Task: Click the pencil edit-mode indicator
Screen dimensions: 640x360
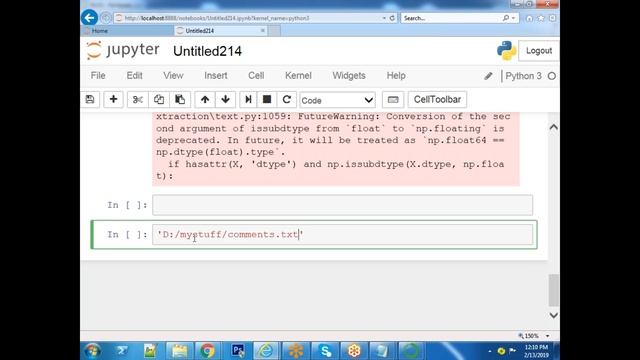Action: click(x=488, y=76)
